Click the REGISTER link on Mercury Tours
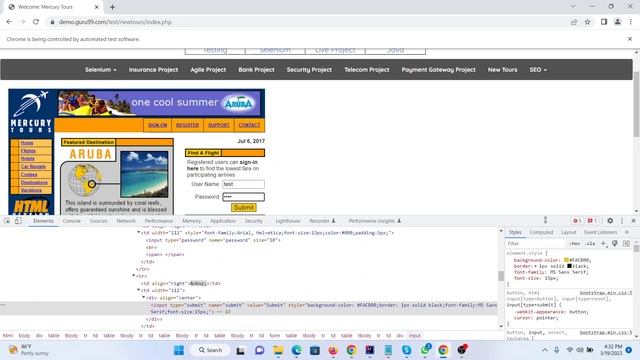Viewport: 640px width, 360px height. coord(187,125)
